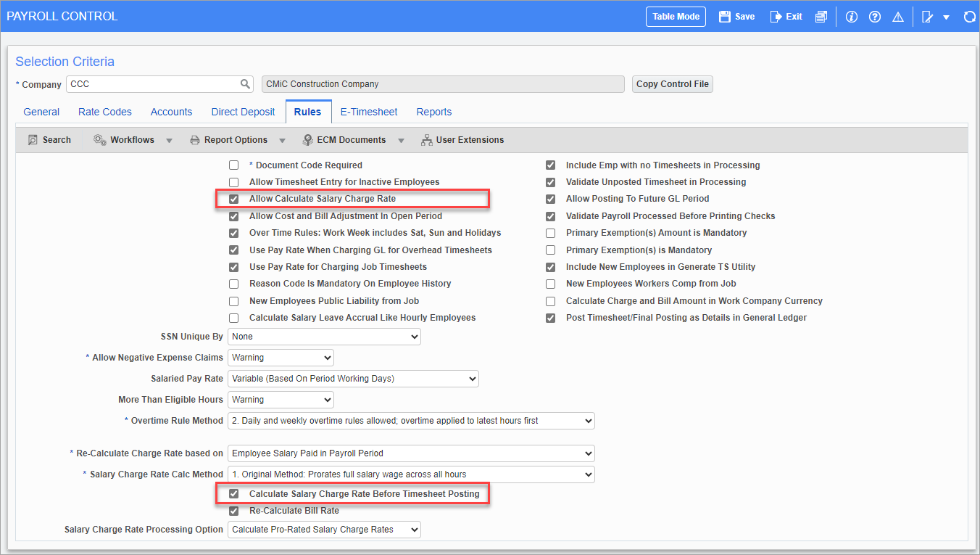This screenshot has width=980, height=555.
Task: Open Salary Charge Rate Processing Option dropdown
Action: [x=324, y=530]
